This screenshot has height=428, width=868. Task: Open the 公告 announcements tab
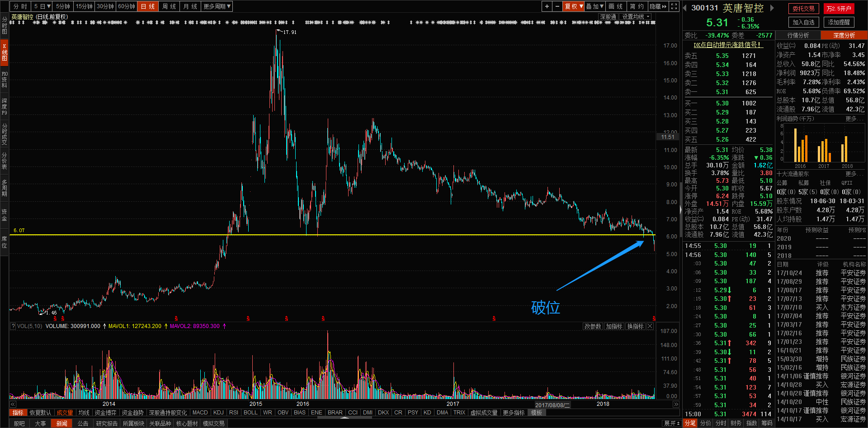point(83,423)
